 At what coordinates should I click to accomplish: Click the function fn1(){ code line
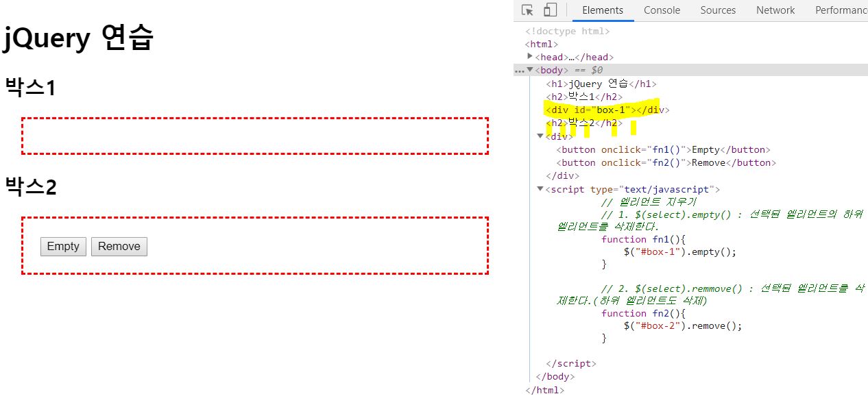click(x=643, y=239)
